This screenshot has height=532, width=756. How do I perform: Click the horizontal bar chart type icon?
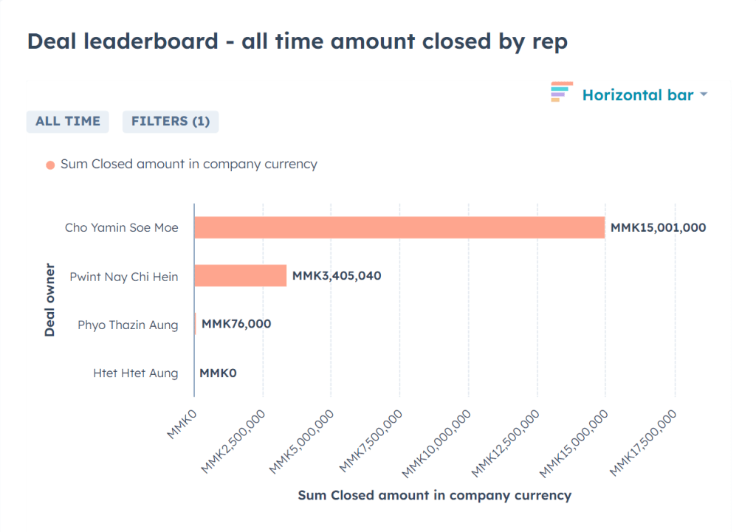(561, 93)
